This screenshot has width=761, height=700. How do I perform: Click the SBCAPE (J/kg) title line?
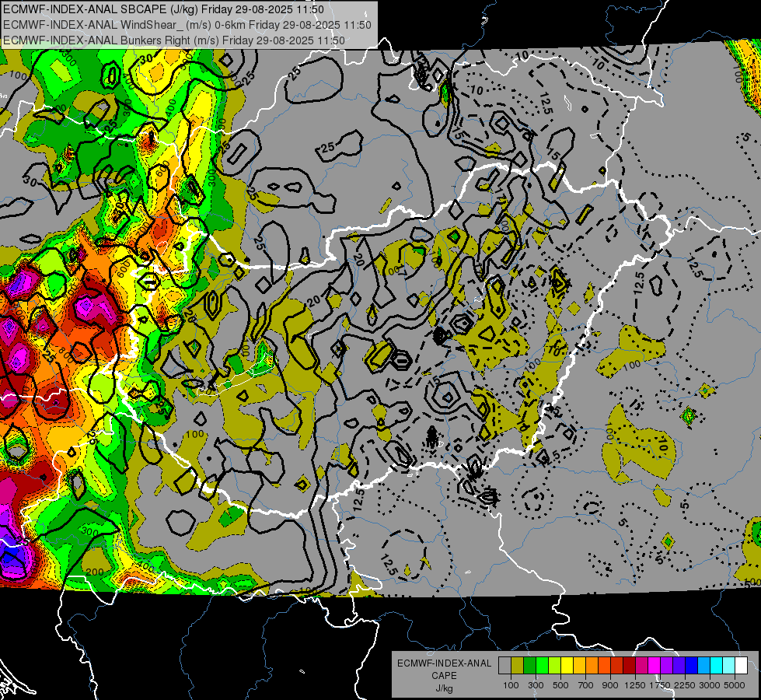tap(164, 9)
